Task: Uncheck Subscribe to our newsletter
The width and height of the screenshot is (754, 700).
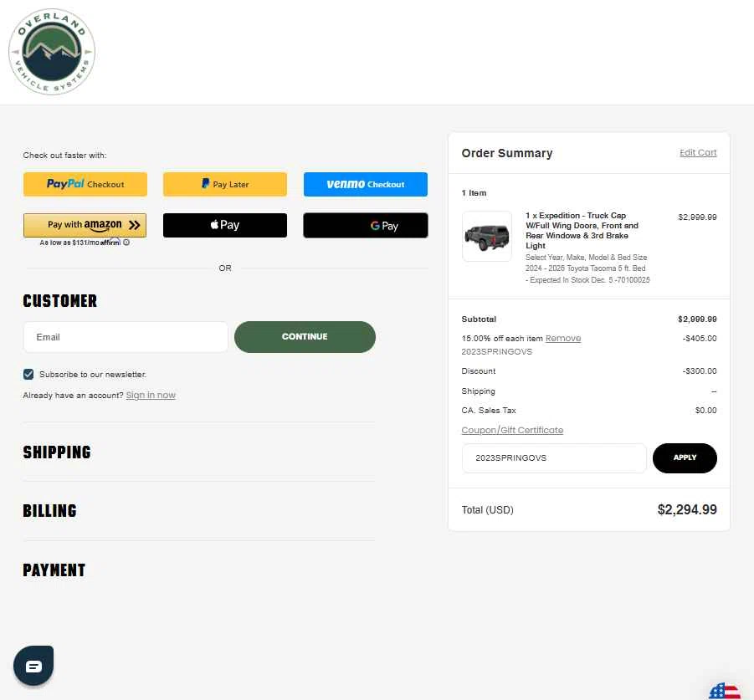Action: tap(28, 375)
